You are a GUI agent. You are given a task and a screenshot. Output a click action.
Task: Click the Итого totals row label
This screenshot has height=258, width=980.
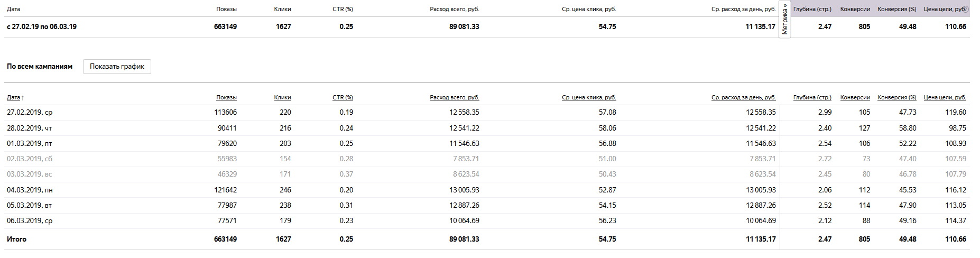tap(16, 239)
